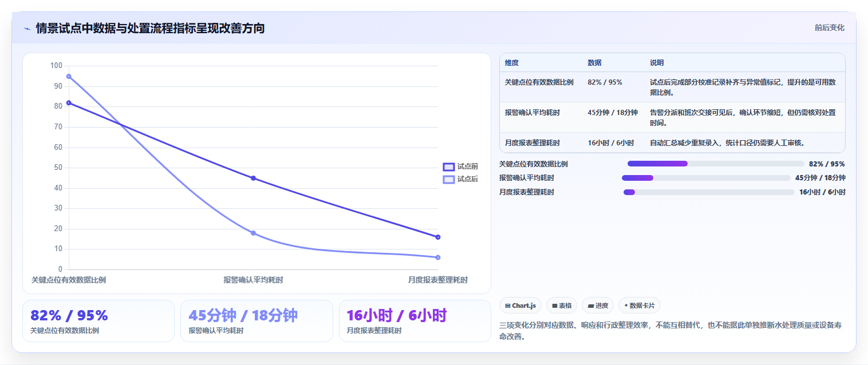
Task: Open the 16小时 / 6小时 data card
Action: (415, 321)
